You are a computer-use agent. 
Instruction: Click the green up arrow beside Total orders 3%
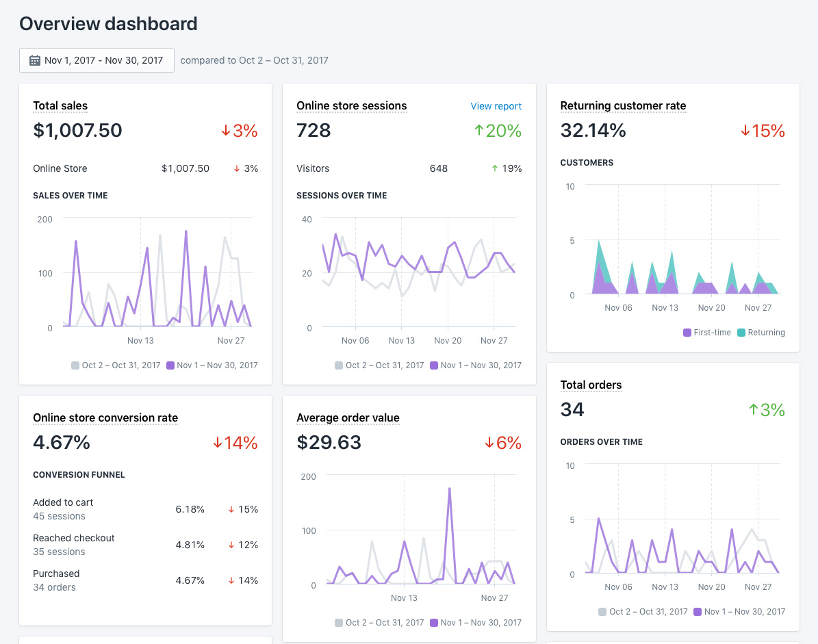coord(753,410)
